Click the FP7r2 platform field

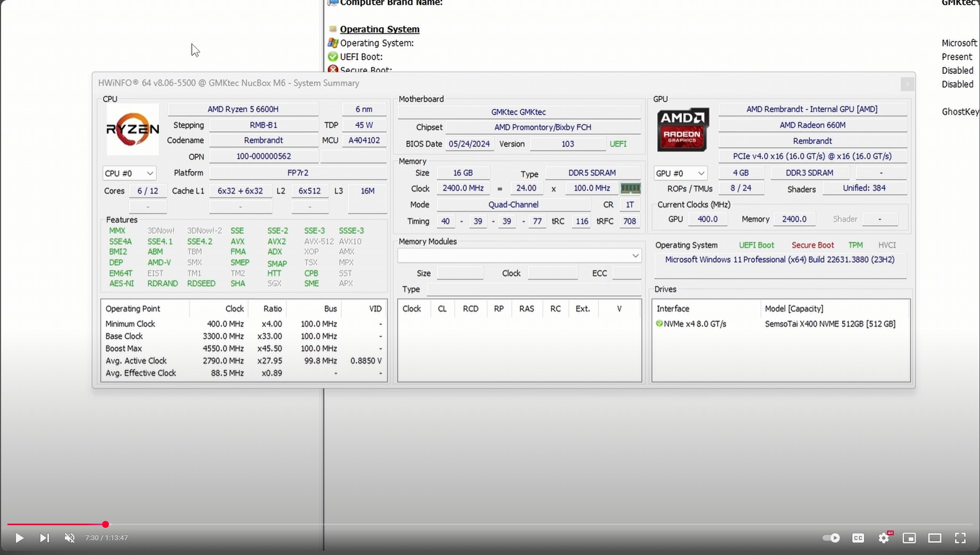pos(298,173)
